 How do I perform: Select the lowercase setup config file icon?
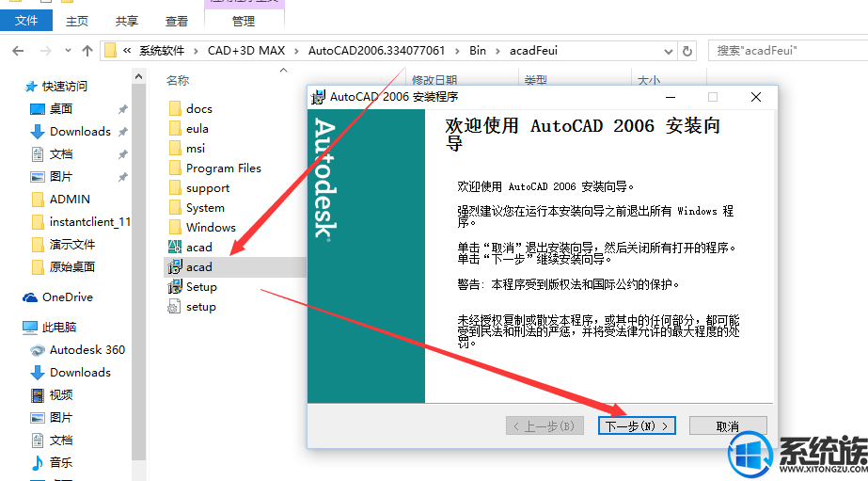click(174, 307)
